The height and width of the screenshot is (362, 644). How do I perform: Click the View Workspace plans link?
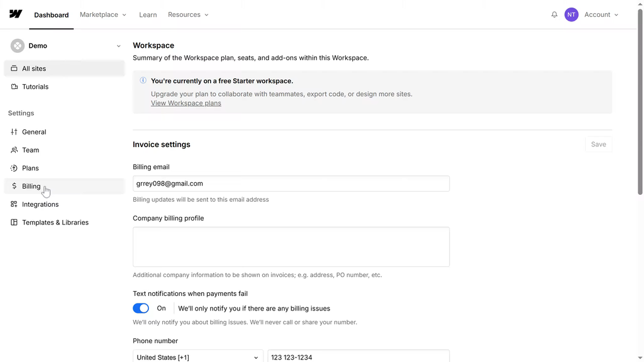pos(186,103)
